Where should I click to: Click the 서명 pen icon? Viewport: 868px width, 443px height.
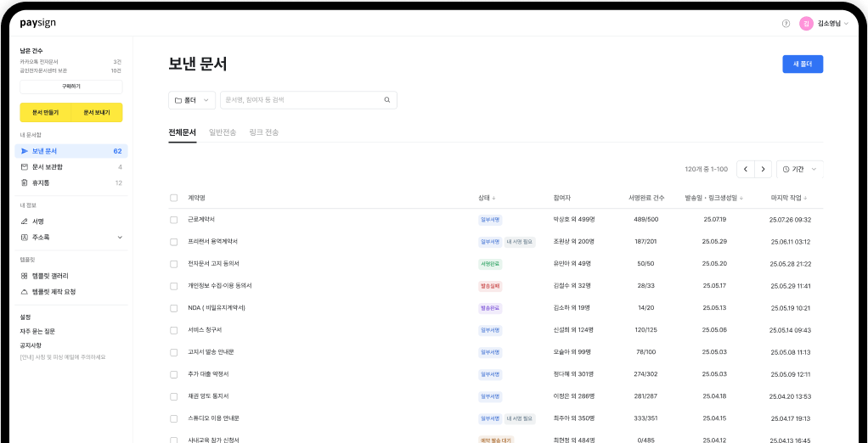pyautogui.click(x=25, y=222)
